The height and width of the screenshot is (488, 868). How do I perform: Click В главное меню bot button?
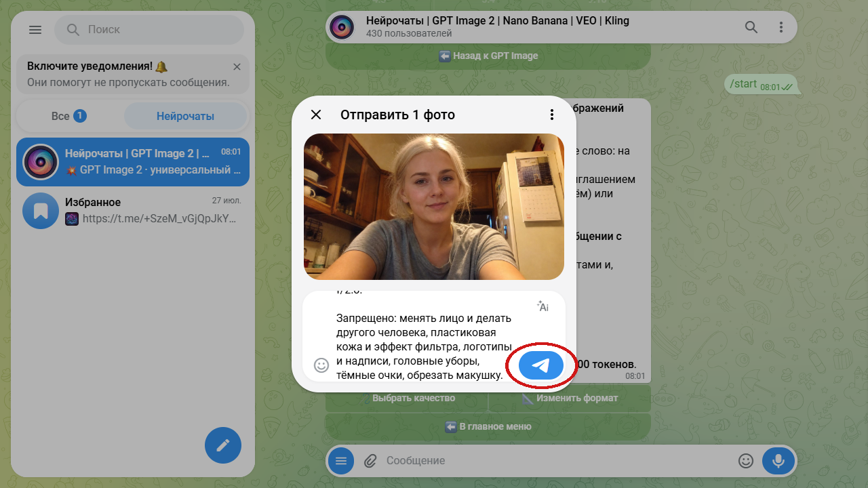tap(488, 427)
